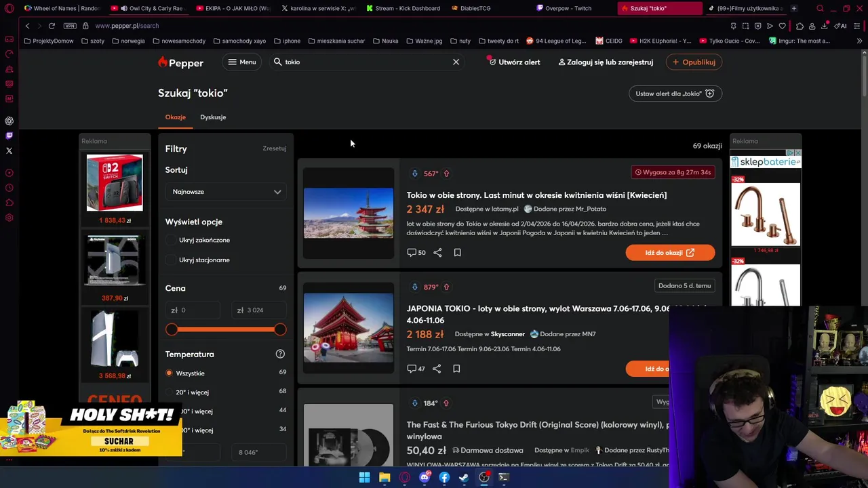Click the Nintendo Switch 2 ad thumbnail

(x=115, y=182)
